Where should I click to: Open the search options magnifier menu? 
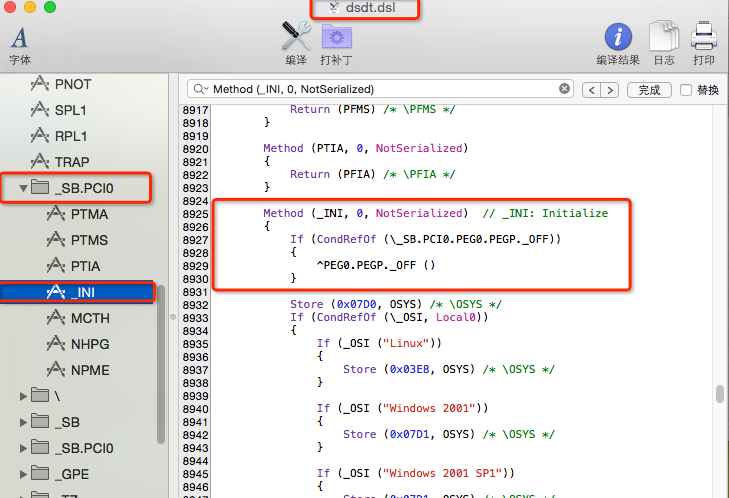[200, 89]
